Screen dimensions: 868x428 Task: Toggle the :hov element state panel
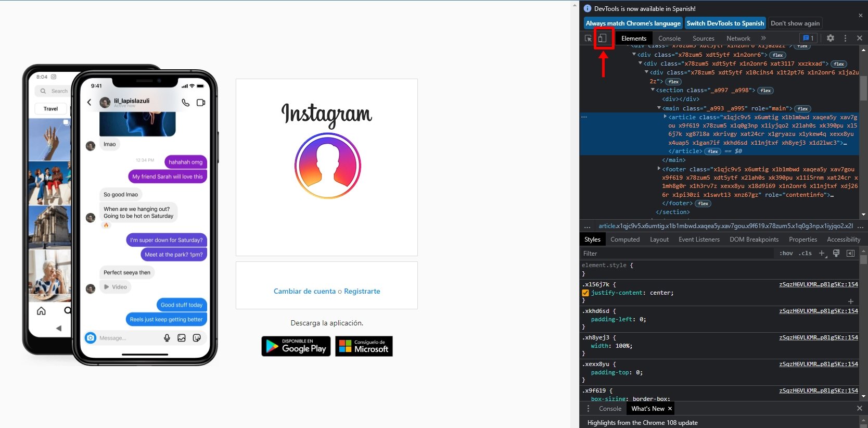(786, 253)
